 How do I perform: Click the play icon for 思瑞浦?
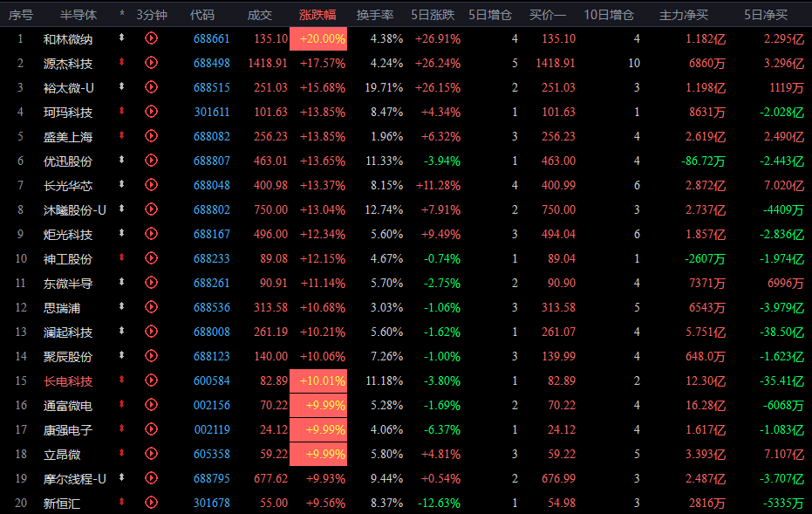[x=151, y=307]
